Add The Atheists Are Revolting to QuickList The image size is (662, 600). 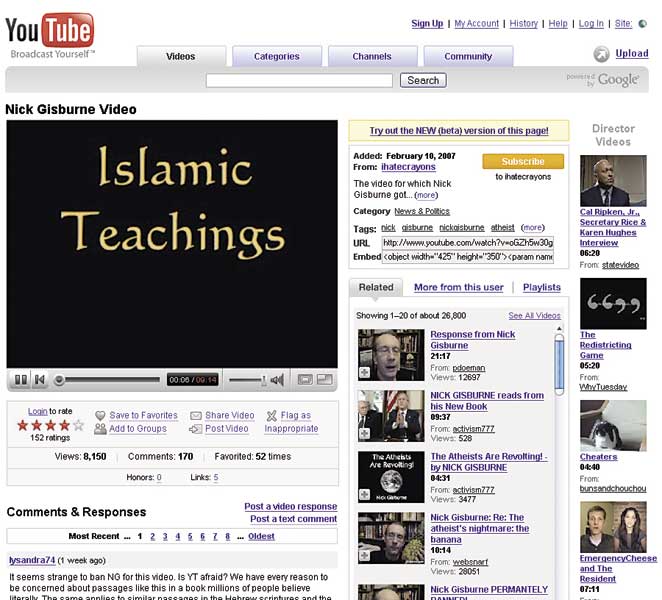[x=364, y=494]
